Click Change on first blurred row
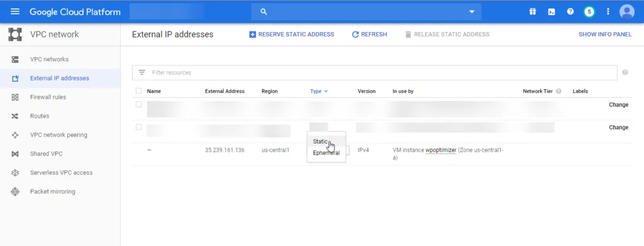The image size is (644, 246). tap(619, 104)
